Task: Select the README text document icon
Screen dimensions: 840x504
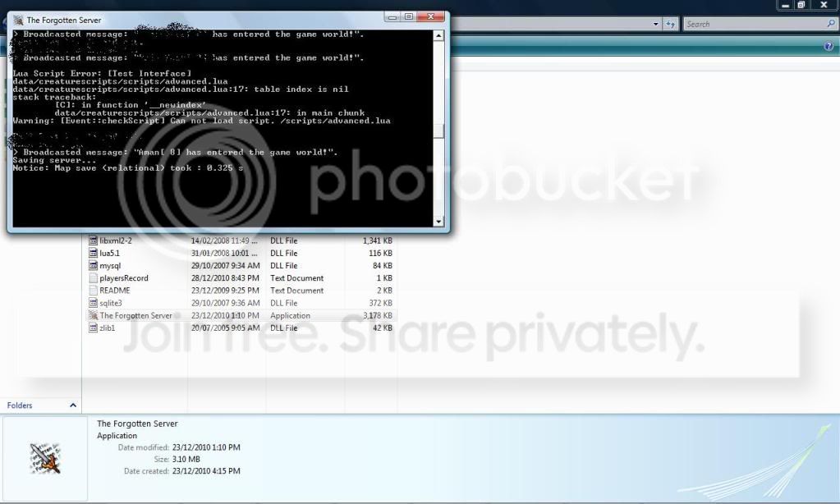Action: point(93,291)
